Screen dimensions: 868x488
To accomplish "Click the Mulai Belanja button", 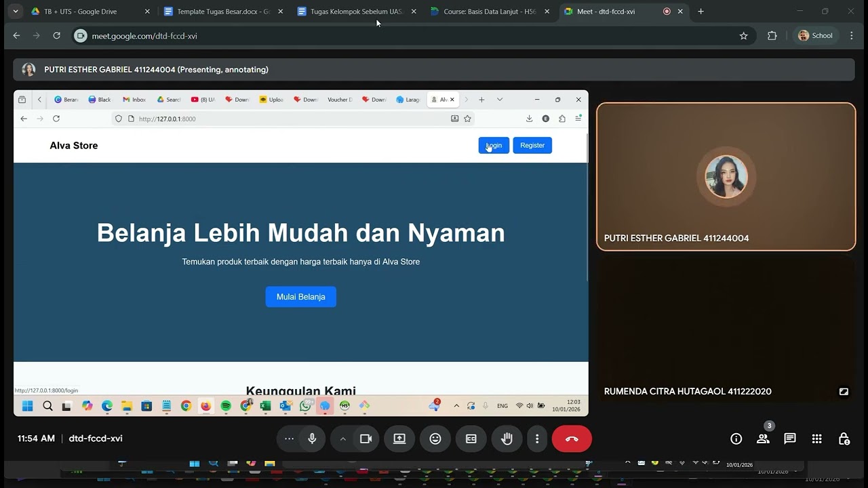I will (x=301, y=297).
